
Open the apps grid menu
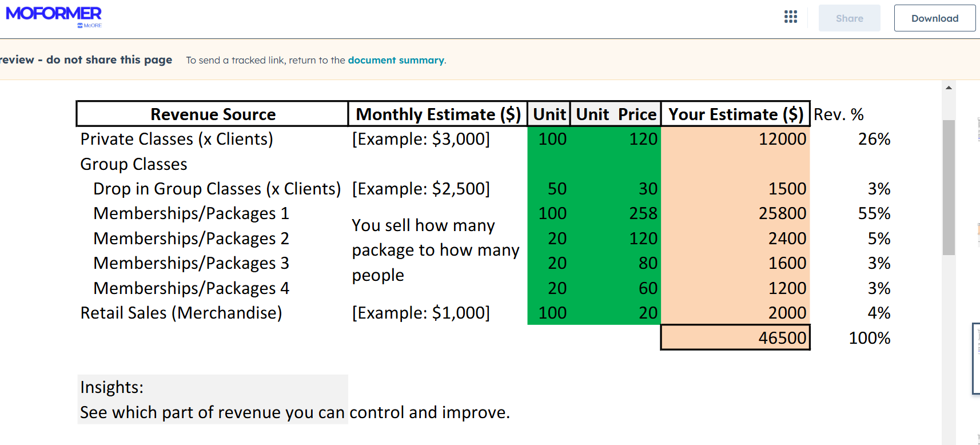[x=791, y=17]
